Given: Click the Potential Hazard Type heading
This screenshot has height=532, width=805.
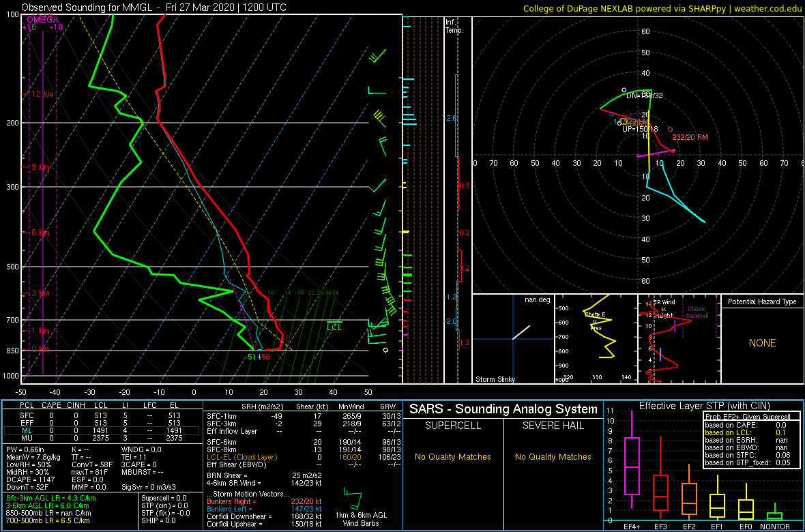Looking at the screenshot, I should coord(763,301).
